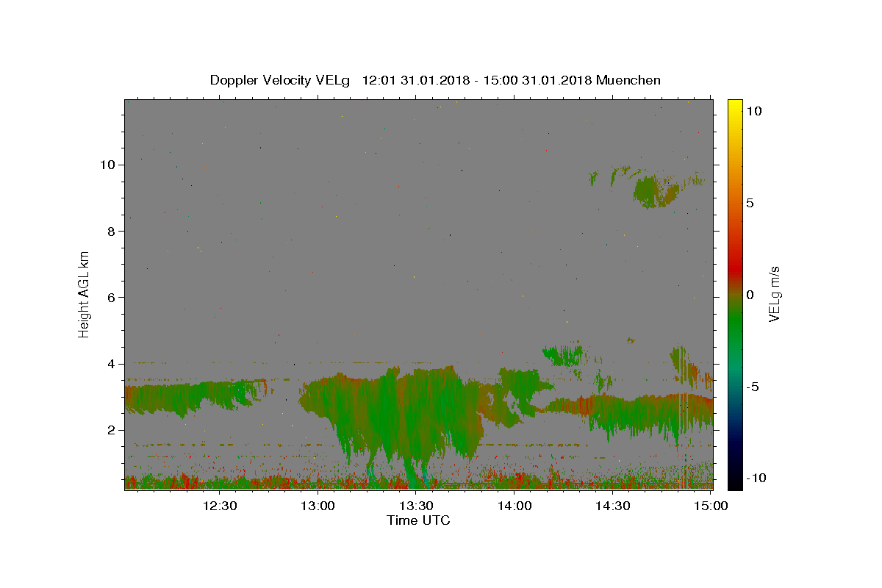The height and width of the screenshot is (588, 882).
Task: Click the 13:30 time tick label
Action: point(416,506)
